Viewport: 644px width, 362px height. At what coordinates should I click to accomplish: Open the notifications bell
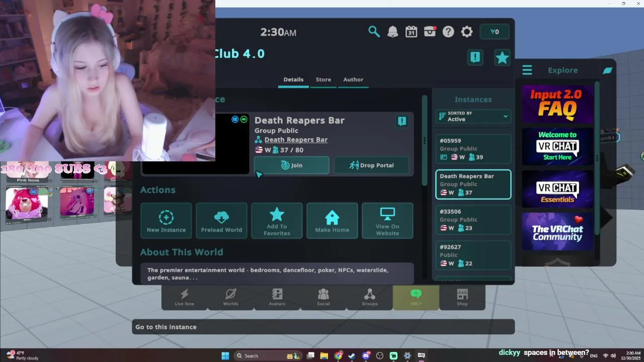coord(392,32)
